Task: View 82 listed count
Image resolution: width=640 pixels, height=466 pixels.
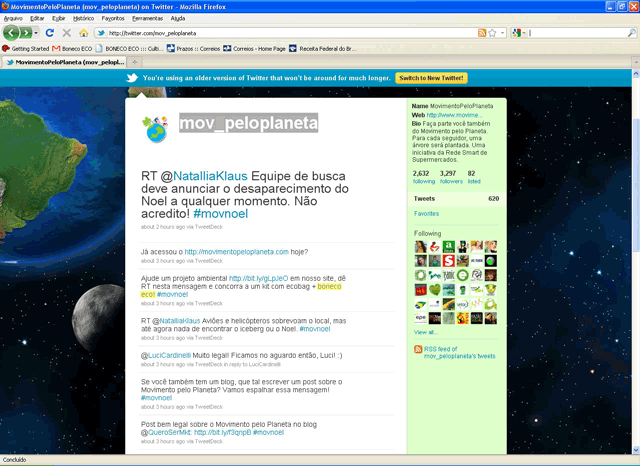Action: pos(474,177)
